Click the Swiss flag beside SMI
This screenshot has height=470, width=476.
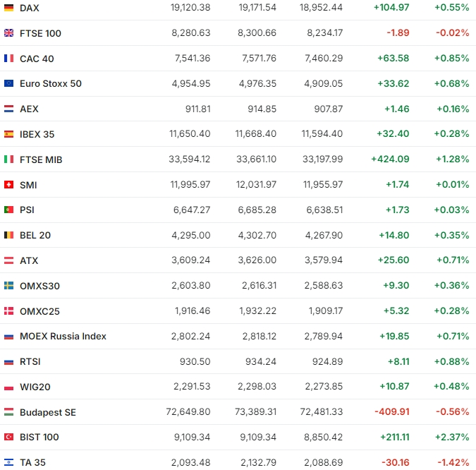8,185
